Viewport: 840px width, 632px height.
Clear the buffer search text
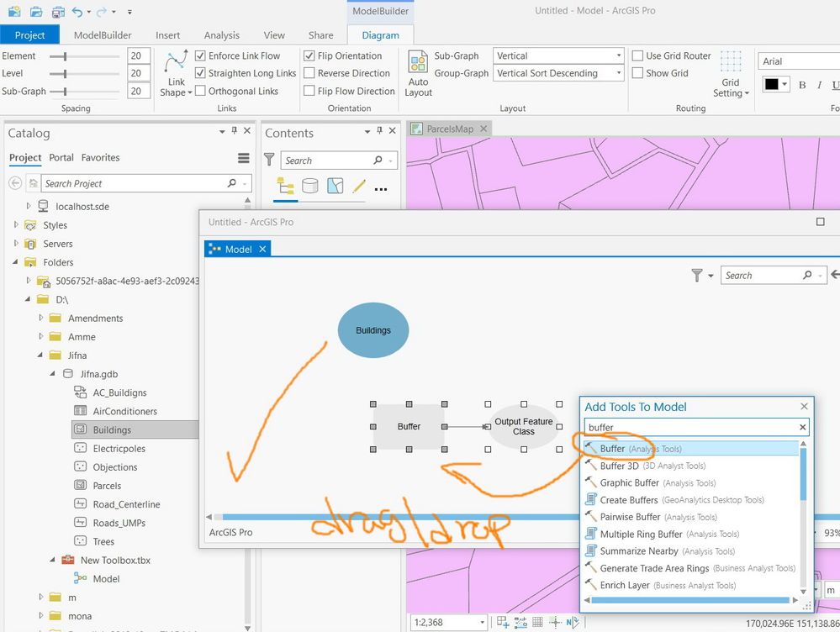tap(802, 427)
